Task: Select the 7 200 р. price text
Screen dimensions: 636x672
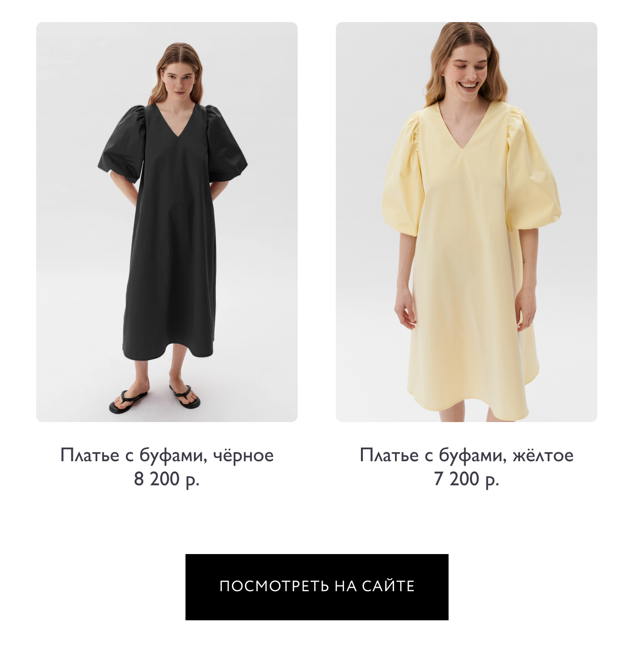Action: 466,479
